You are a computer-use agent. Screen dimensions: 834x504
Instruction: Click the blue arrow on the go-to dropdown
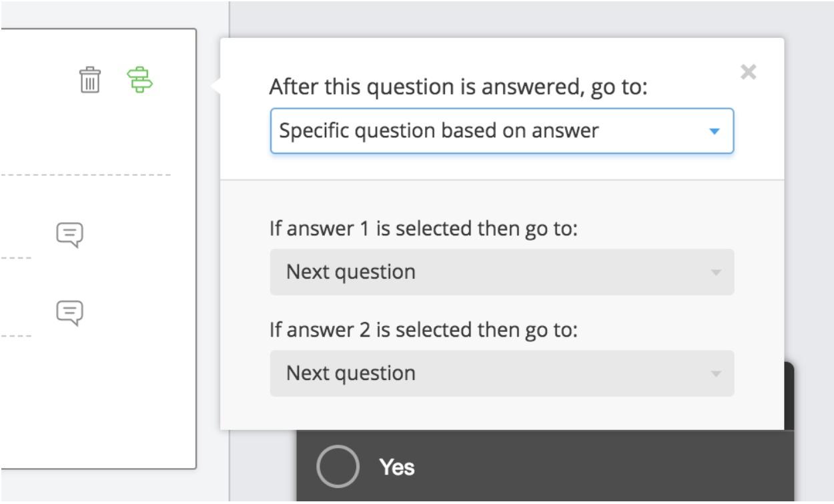pyautogui.click(x=715, y=131)
